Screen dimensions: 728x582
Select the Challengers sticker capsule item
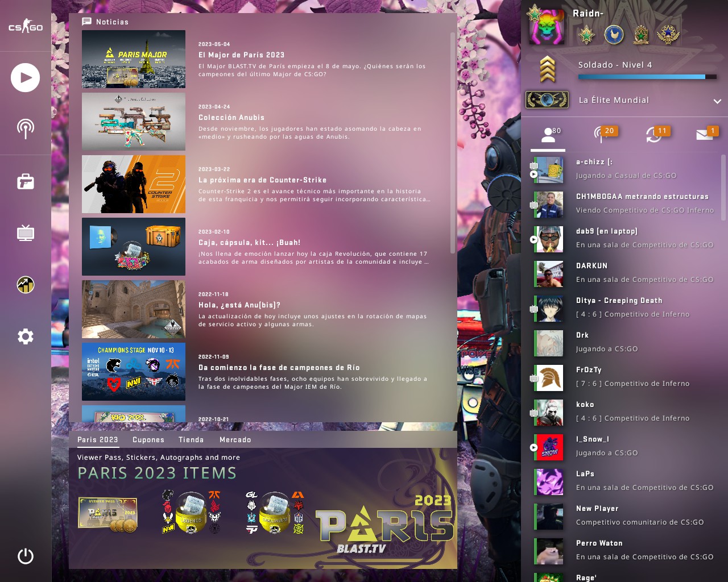click(275, 513)
